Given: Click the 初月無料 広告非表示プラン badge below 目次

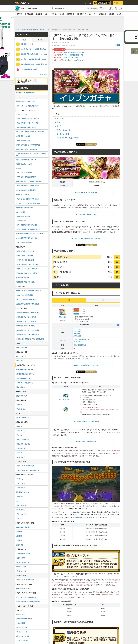Looking at the screenshot, I should click(86, 144).
